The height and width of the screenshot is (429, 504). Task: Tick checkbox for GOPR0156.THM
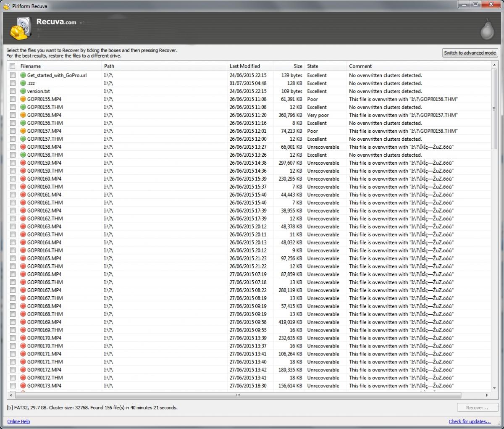pos(13,123)
